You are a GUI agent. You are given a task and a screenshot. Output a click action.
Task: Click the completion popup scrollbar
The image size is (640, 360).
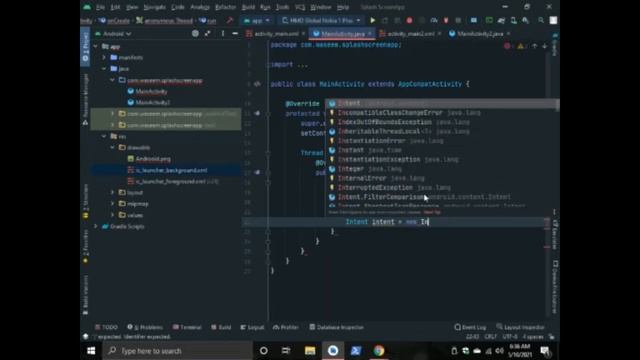[x=557, y=104]
